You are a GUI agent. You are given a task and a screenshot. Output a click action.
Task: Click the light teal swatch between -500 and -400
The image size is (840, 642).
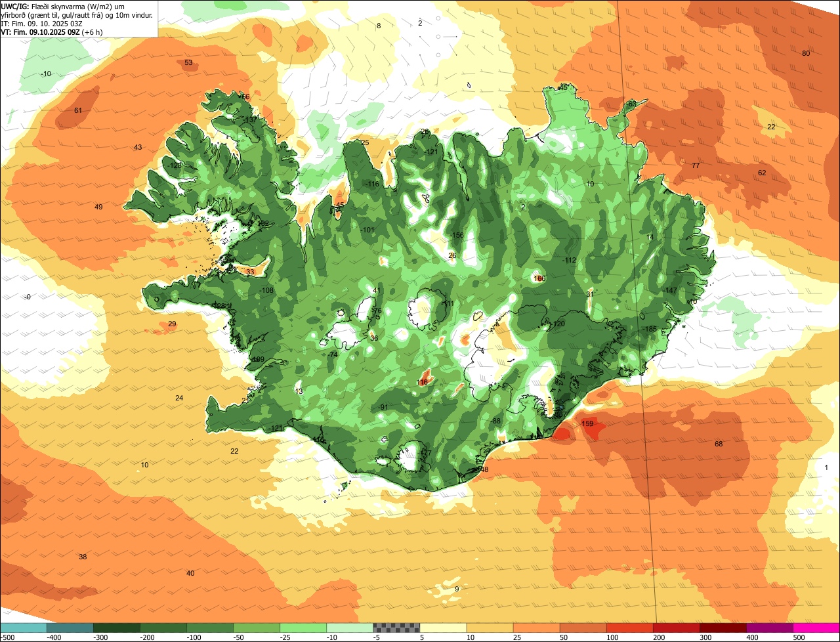click(x=24, y=628)
